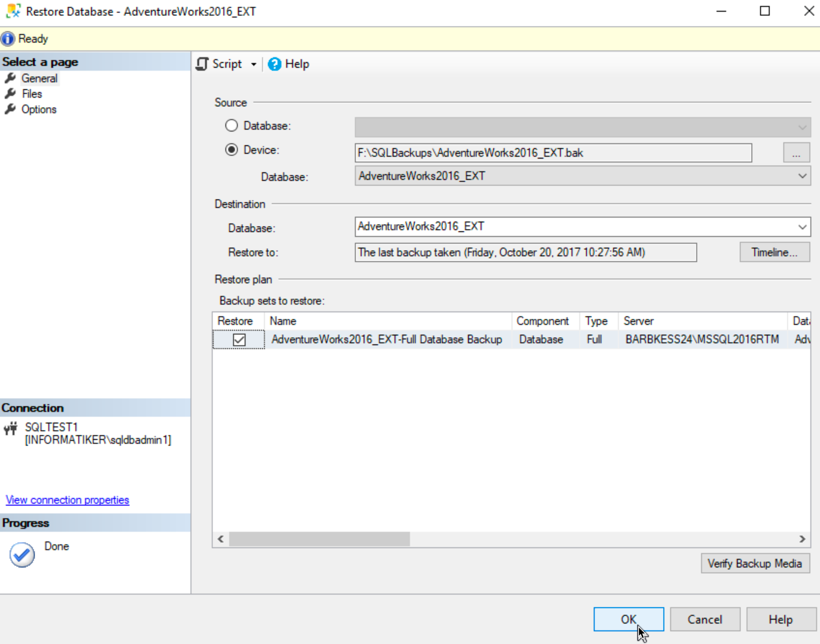The width and height of the screenshot is (820, 644).
Task: Click the device path input field
Action: coord(553,153)
